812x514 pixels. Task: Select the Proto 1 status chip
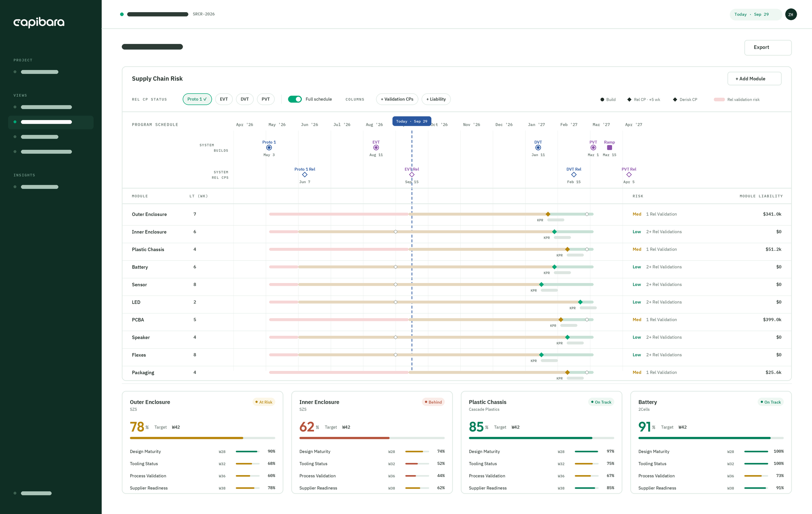(197, 99)
